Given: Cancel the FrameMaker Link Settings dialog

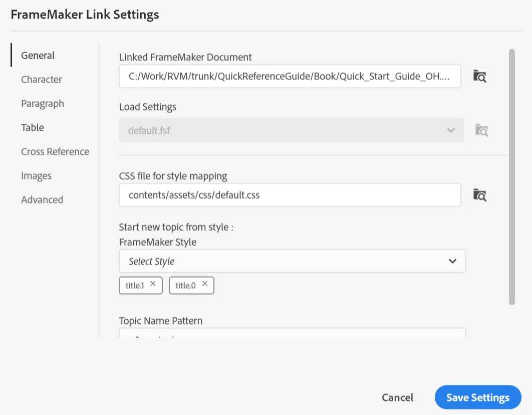Looking at the screenshot, I should point(398,397).
